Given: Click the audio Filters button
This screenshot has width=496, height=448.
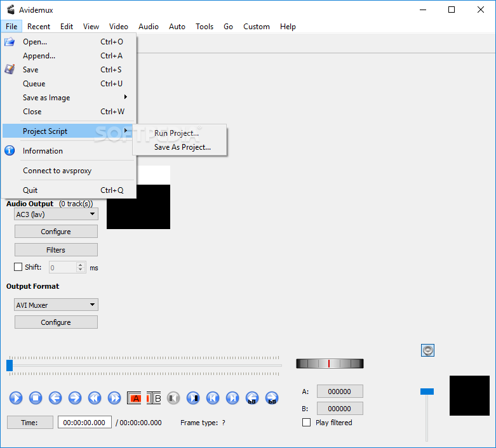Looking at the screenshot, I should 56,250.
